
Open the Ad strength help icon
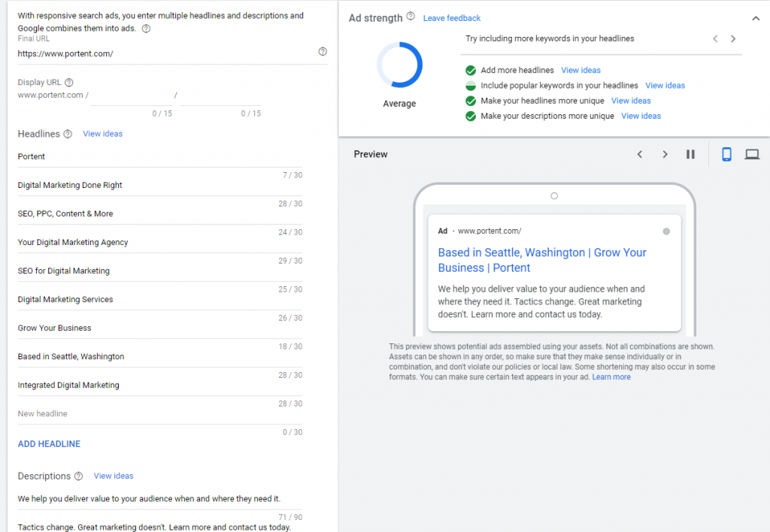pos(411,17)
